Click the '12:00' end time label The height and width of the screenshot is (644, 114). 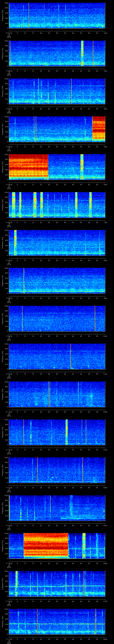pyautogui.click(x=105, y=412)
